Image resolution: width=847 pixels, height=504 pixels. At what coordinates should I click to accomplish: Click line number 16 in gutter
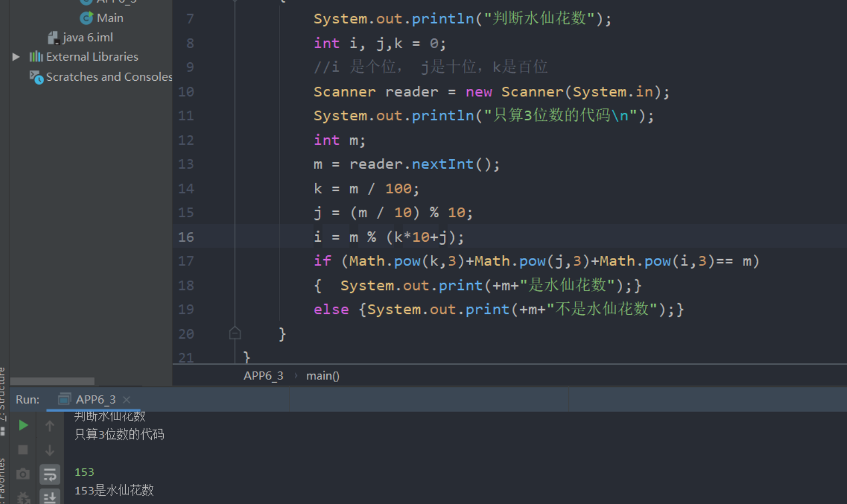tap(186, 237)
